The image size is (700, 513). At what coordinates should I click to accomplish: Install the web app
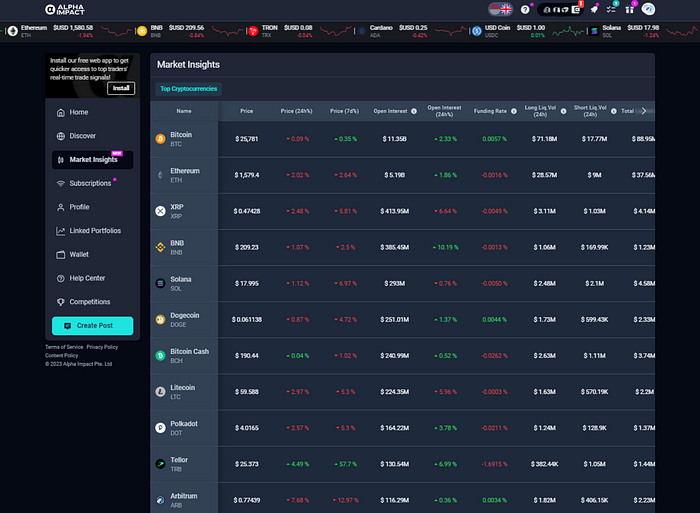point(121,88)
